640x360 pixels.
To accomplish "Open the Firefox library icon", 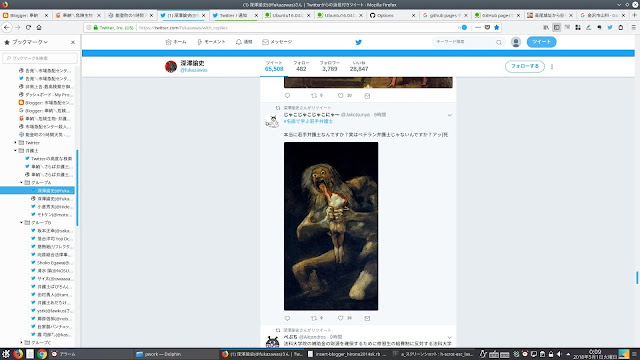I will pyautogui.click(x=546, y=27).
